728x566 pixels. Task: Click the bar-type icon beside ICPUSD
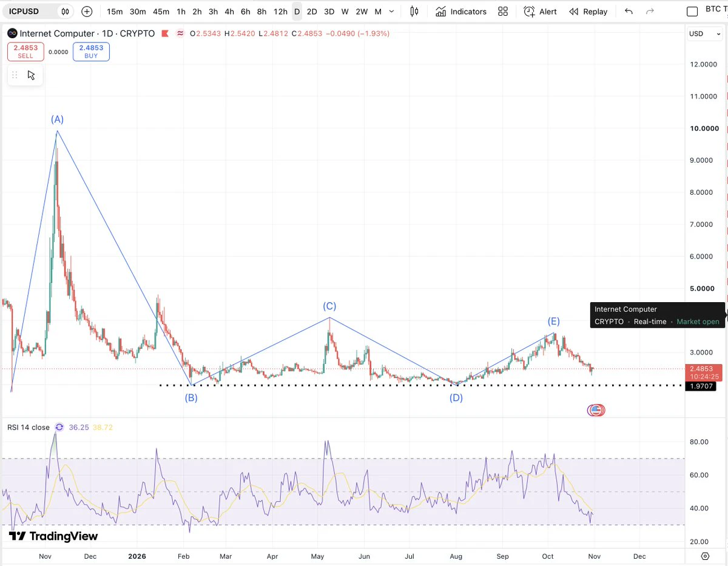[65, 11]
